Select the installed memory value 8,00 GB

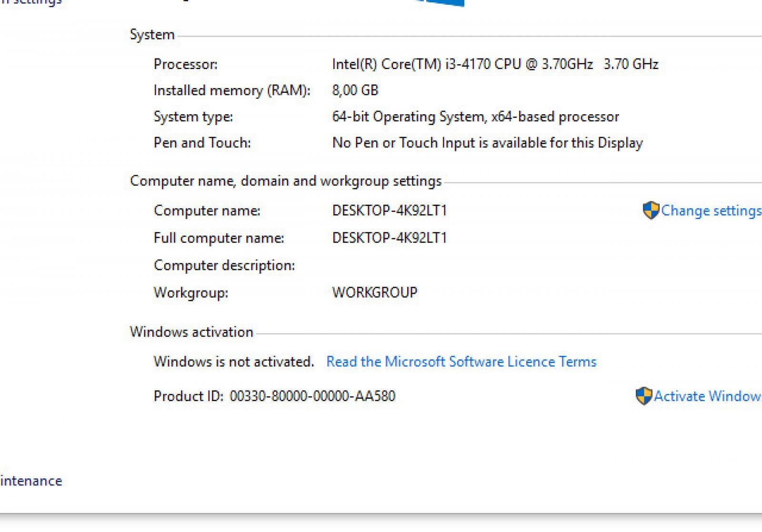355,90
